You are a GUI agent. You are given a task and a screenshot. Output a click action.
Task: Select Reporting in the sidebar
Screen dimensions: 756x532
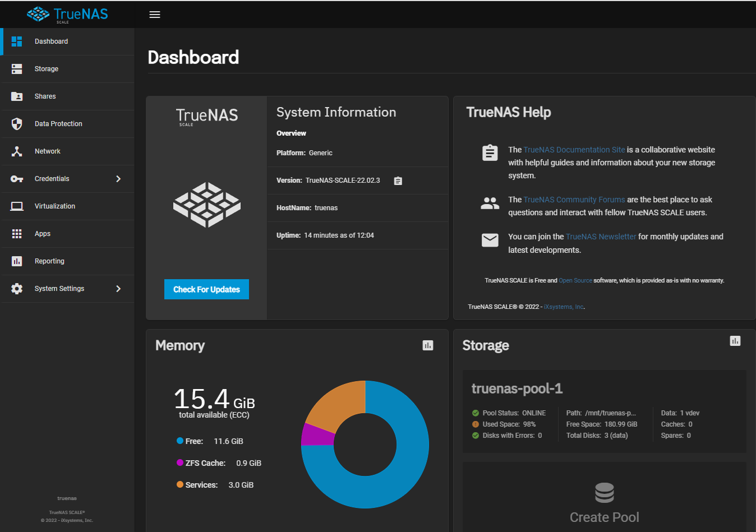coord(49,261)
